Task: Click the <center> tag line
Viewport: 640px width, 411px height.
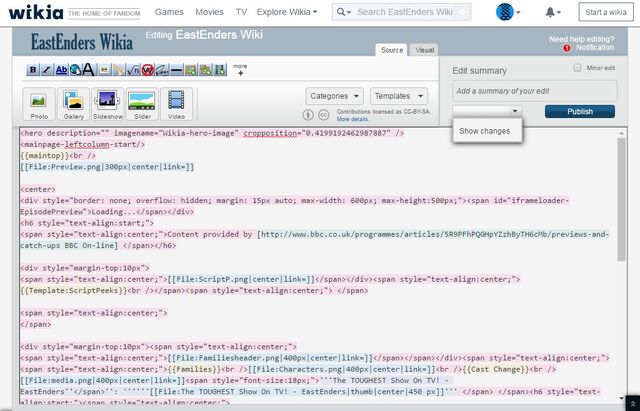Action: tap(38, 189)
